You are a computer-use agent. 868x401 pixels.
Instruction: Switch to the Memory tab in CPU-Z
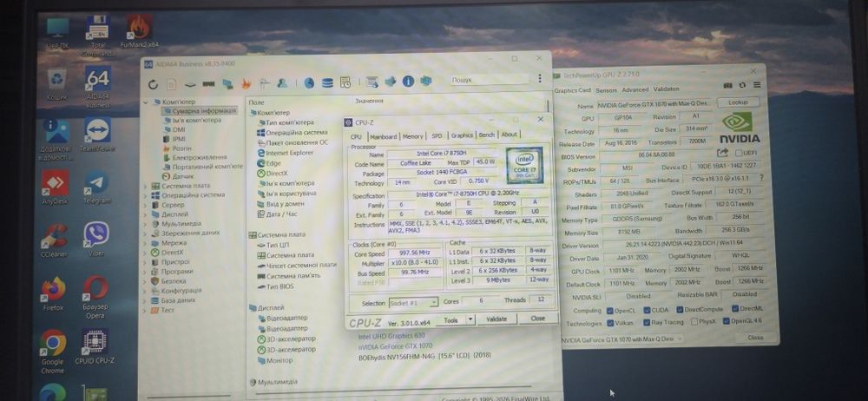point(412,135)
